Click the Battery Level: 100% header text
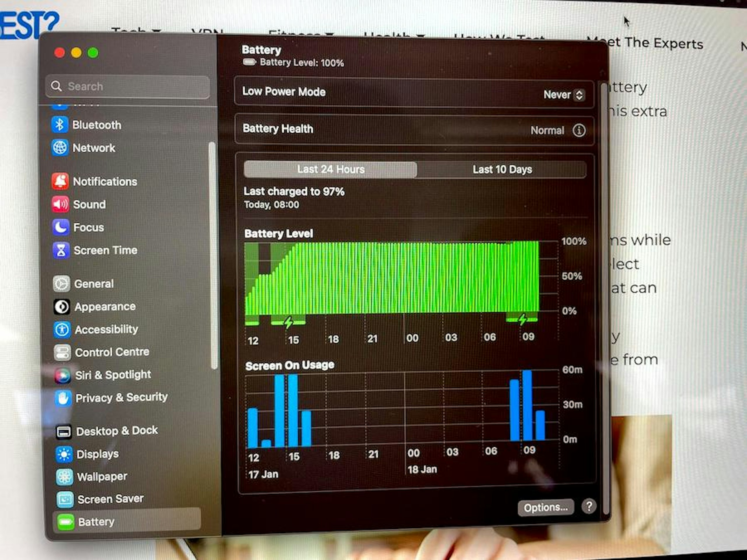 301,63
